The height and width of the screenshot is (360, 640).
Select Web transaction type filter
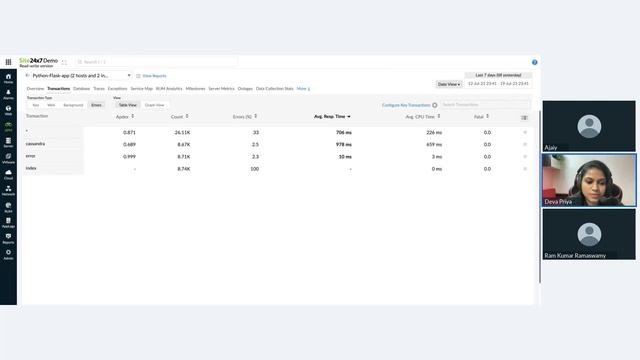(51, 105)
